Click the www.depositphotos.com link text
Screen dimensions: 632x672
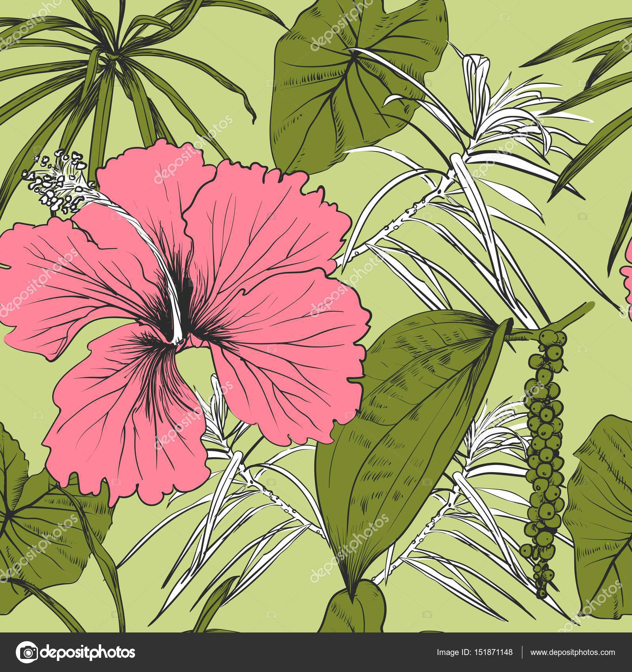click(x=573, y=652)
